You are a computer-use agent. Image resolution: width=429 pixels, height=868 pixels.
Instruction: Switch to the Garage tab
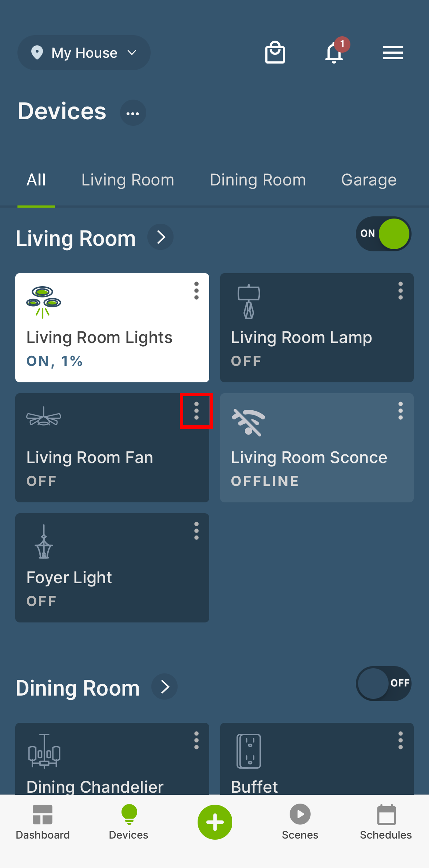(369, 180)
